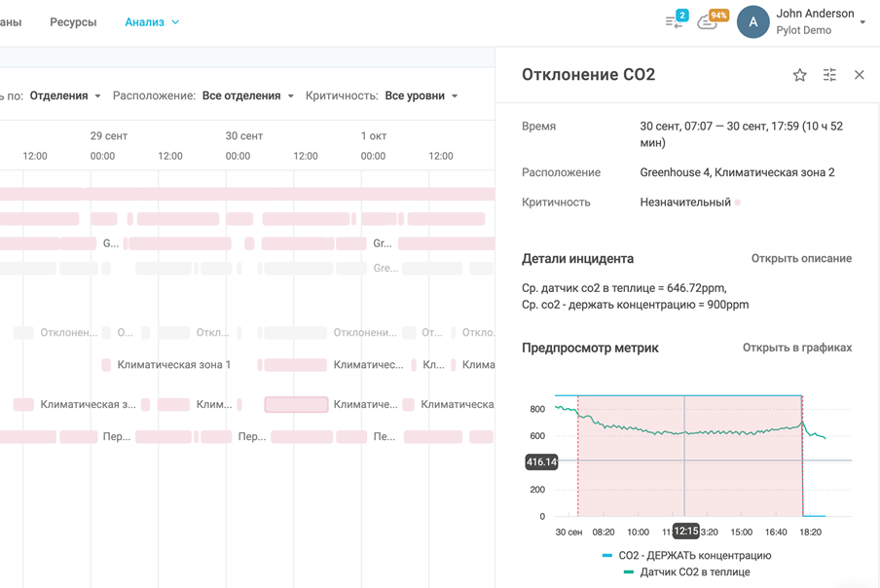Click the cloud status icon showing 94%
Image resolution: width=880 pixels, height=588 pixels.
coord(710,21)
